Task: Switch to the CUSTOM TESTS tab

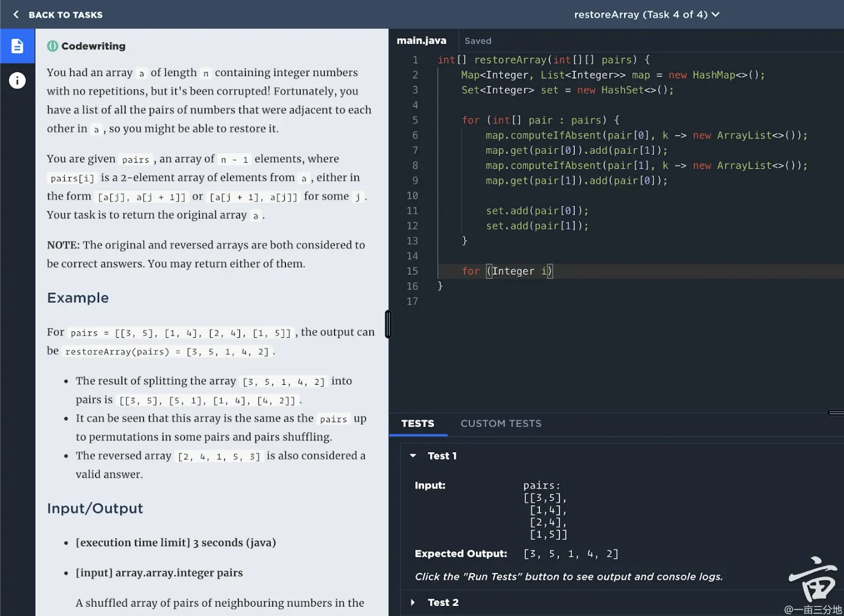Action: [501, 423]
